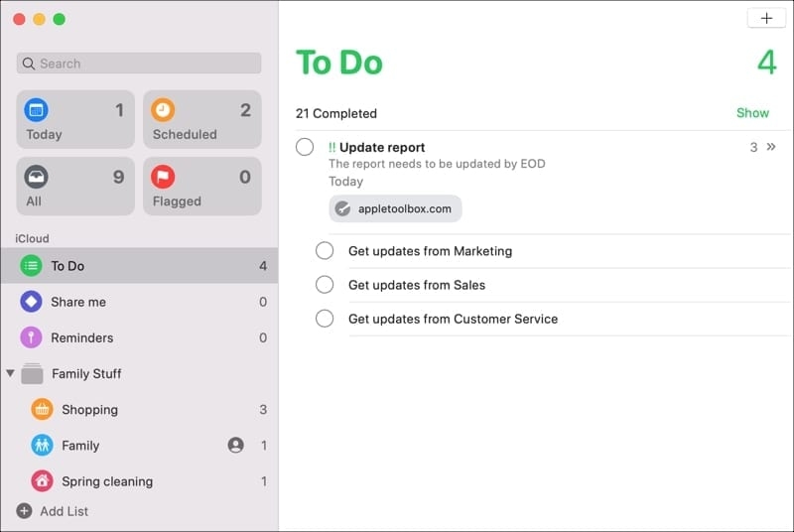
Task: Tick Get updates from Customer Service circle
Action: coord(325,319)
